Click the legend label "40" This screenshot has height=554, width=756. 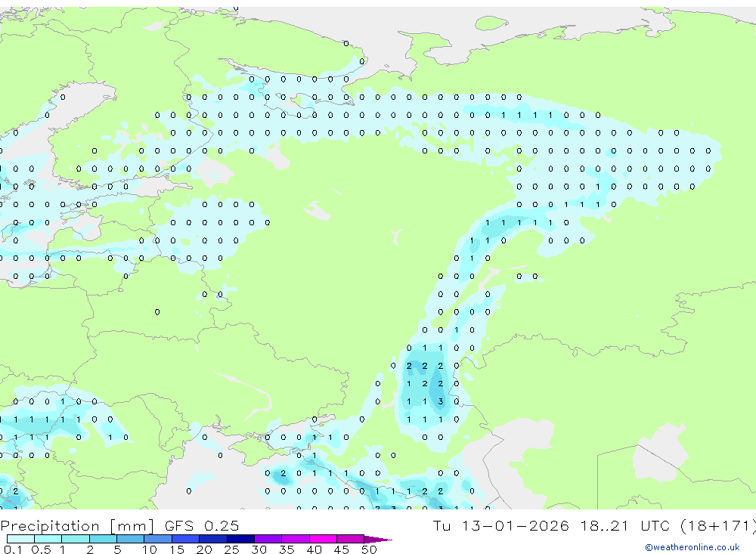click(x=314, y=549)
